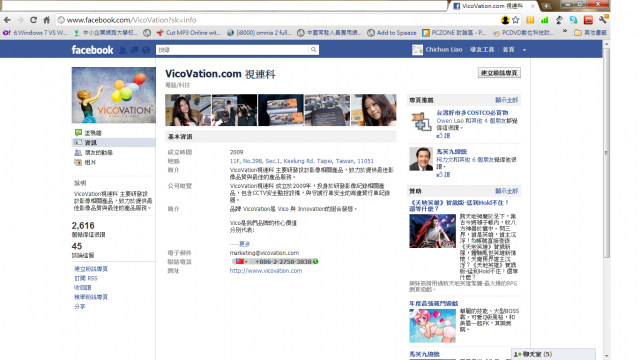Click the orange extension icon beside star
This screenshot has height=360, width=640.
click(530, 20)
